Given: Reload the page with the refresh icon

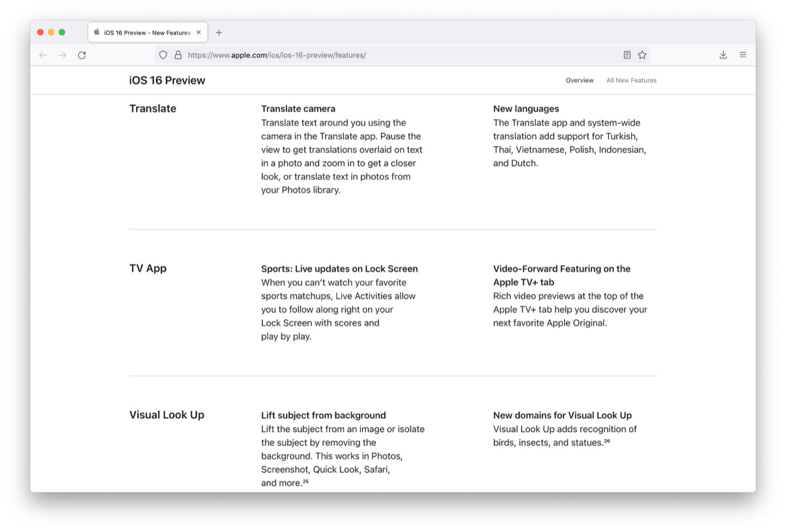Looking at the screenshot, I should click(82, 55).
